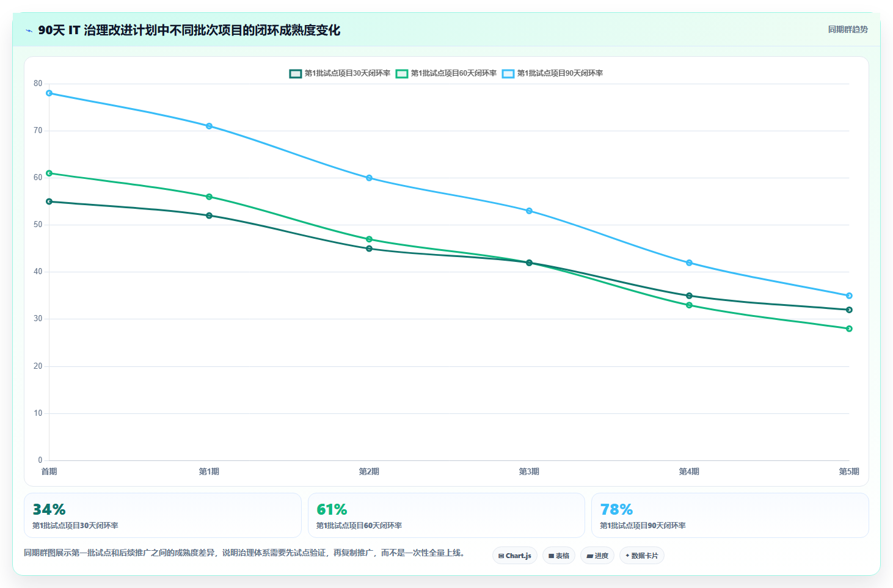Click the Chart.js tag
This screenshot has height=588, width=893.
[x=515, y=556]
